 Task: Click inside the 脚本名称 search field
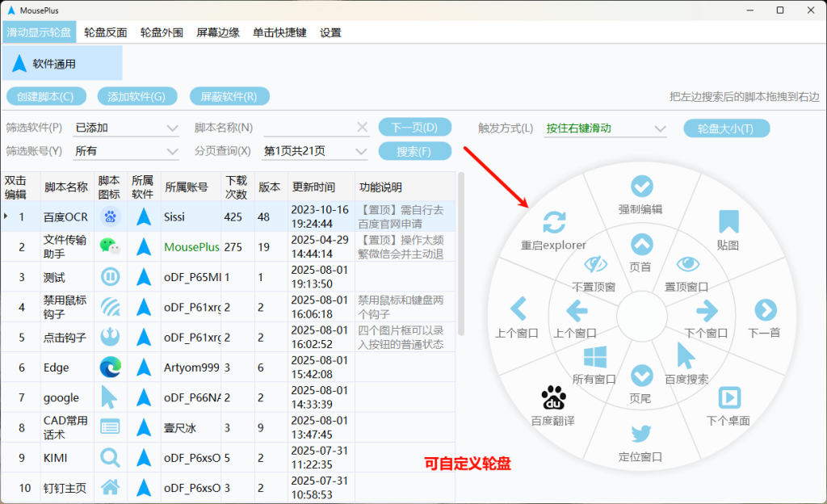click(315, 128)
